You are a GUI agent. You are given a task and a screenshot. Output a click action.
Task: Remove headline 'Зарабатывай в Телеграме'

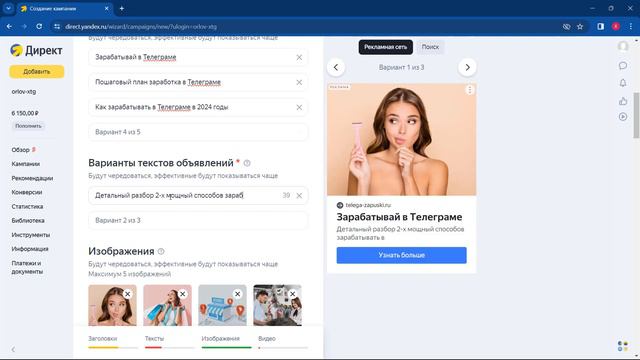299,58
